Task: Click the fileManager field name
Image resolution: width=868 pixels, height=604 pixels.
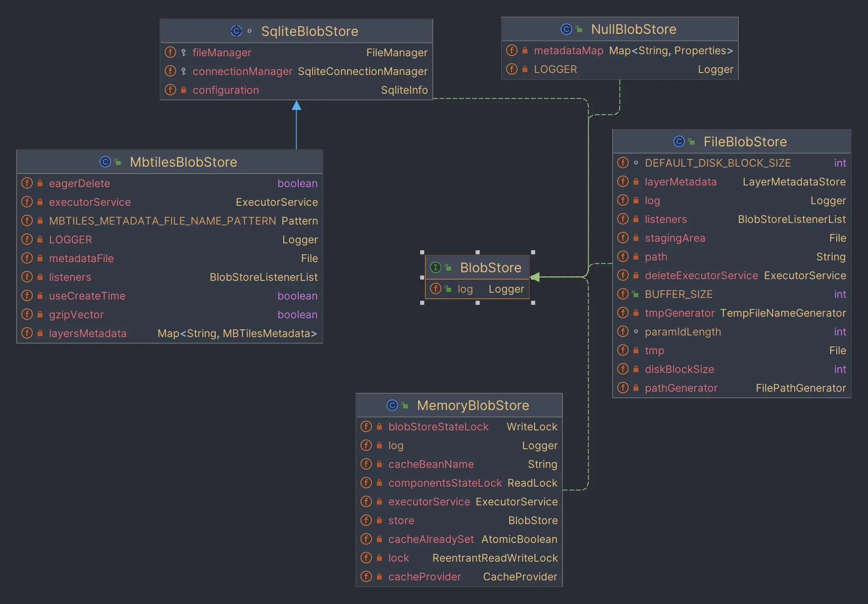Action: [x=222, y=52]
